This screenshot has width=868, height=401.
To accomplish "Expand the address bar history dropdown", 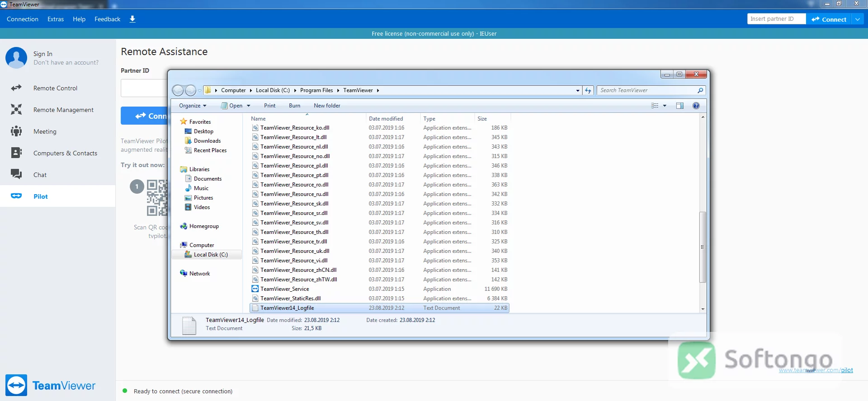I will click(x=578, y=90).
